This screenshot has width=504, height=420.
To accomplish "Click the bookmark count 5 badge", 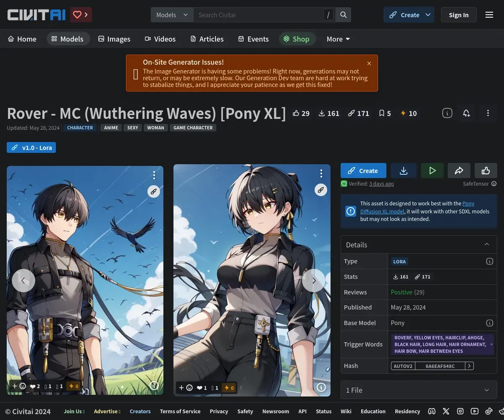I will [385, 113].
